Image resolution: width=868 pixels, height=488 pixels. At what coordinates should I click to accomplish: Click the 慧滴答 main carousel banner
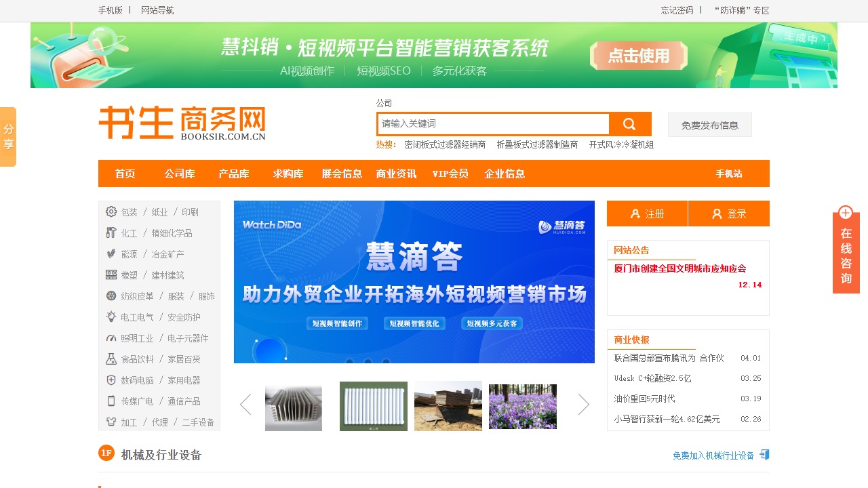click(414, 282)
